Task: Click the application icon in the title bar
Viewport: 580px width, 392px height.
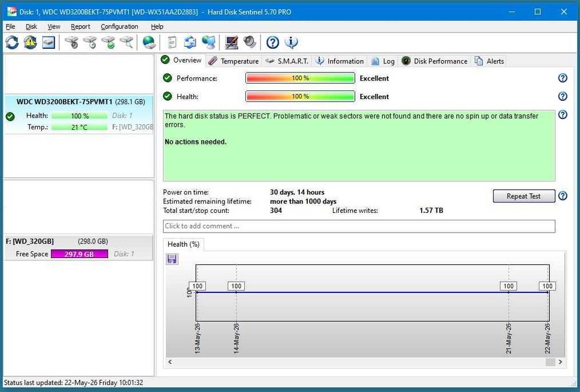Action: coord(12,12)
